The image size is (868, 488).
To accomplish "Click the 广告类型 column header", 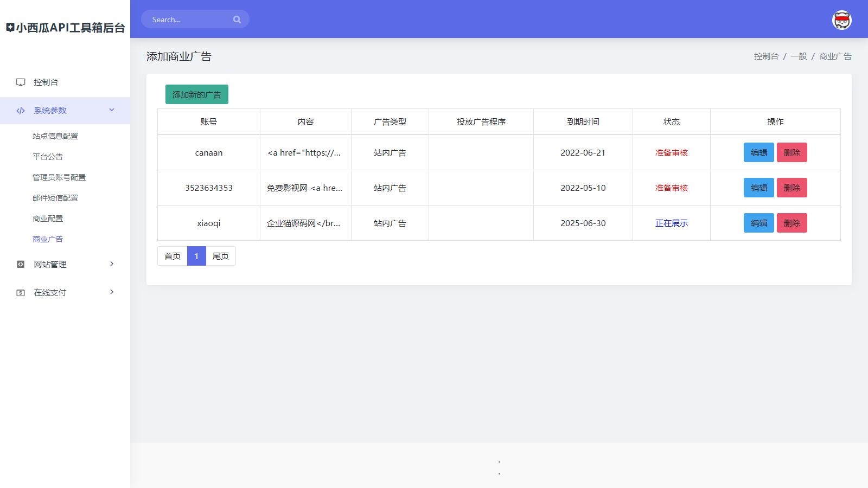I will 390,122.
